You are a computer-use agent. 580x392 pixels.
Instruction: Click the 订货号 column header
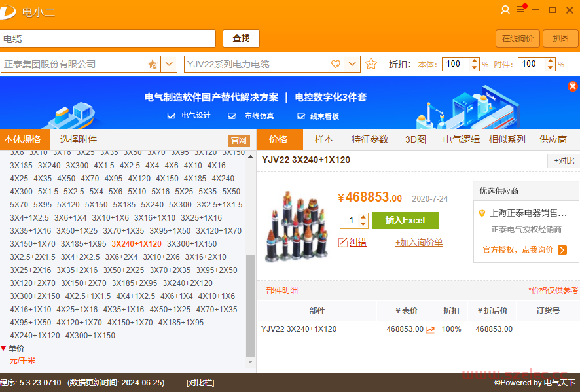(x=548, y=311)
